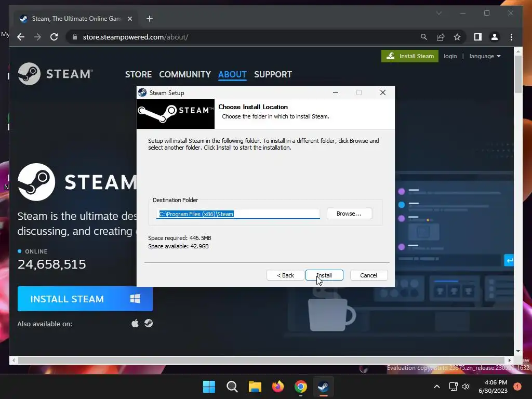Click the blue INSTALL STEAM button

85,299
